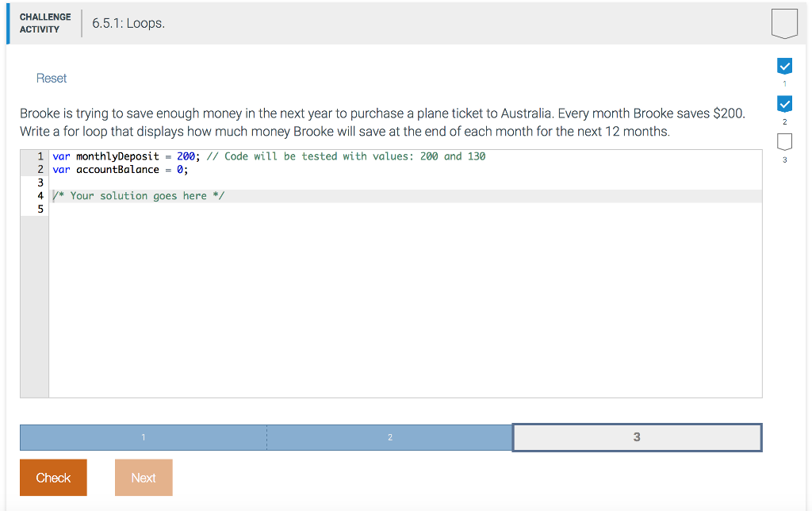This screenshot has height=511, width=812.
Task: Click line number 2 in the gutter
Action: [40, 169]
